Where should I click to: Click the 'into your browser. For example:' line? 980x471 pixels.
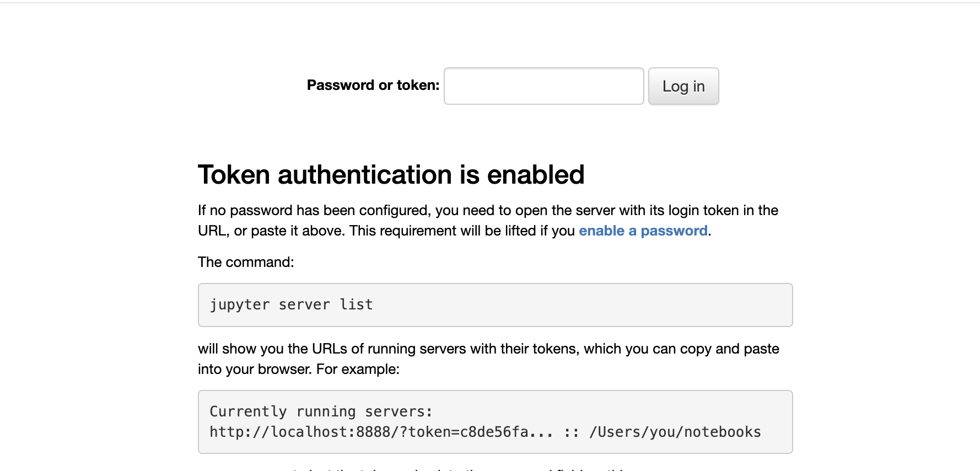(299, 369)
